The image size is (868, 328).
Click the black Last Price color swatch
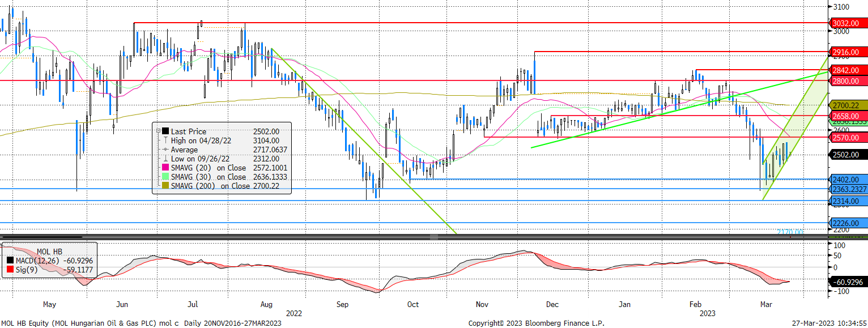(x=165, y=131)
